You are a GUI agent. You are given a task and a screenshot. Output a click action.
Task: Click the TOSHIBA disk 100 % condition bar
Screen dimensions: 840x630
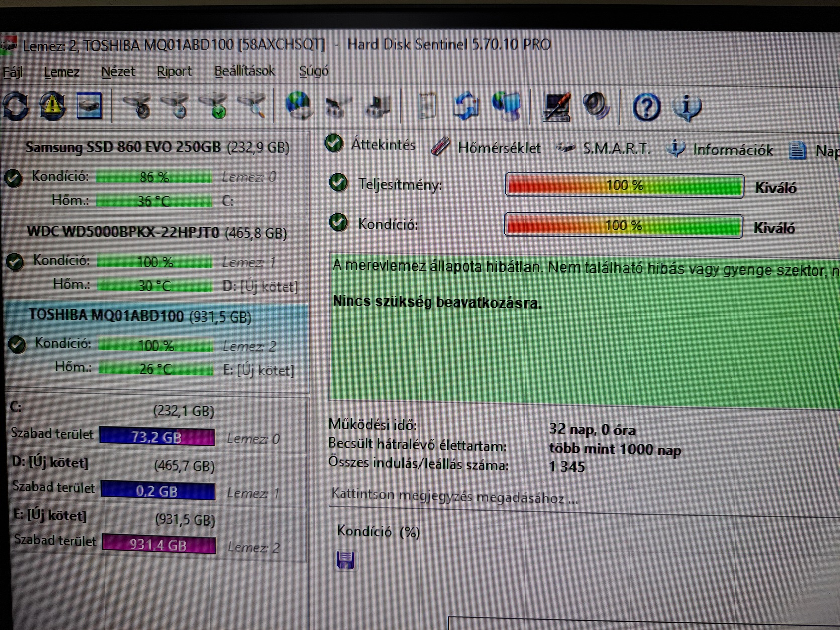point(156,345)
